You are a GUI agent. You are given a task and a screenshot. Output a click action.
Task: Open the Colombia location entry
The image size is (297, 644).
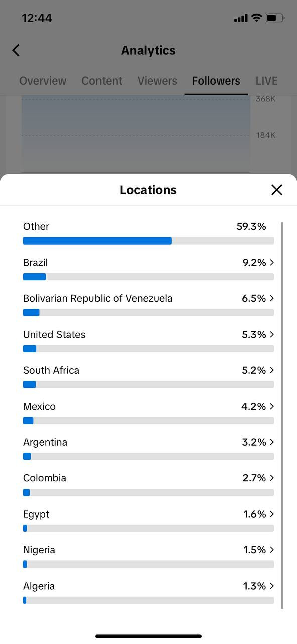click(x=148, y=484)
